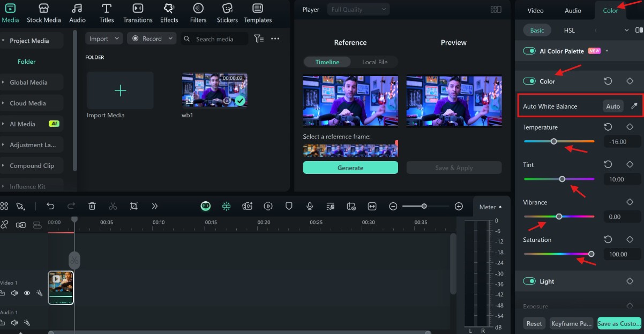Open the Full Quality player dropdown

tap(358, 10)
